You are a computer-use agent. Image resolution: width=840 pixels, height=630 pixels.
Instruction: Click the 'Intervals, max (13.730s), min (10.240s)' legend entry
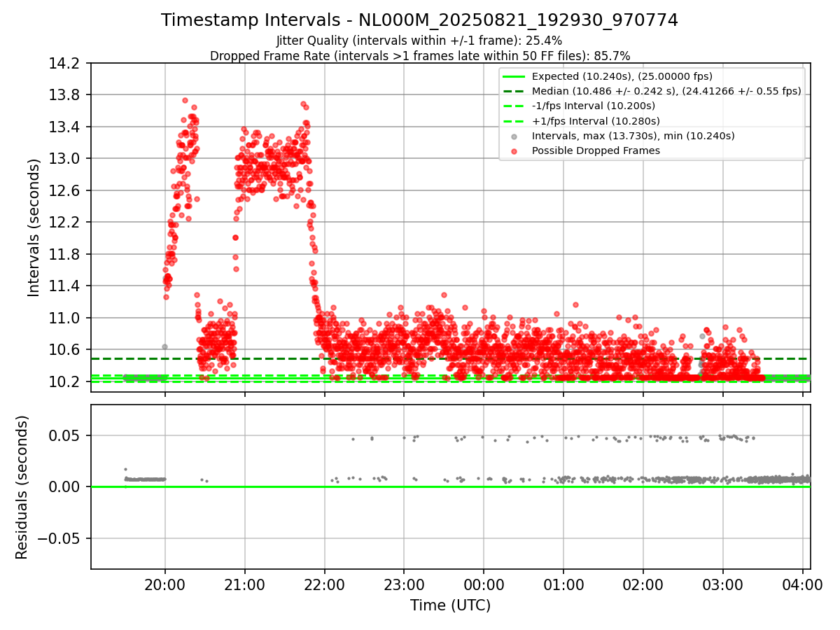[x=633, y=136]
